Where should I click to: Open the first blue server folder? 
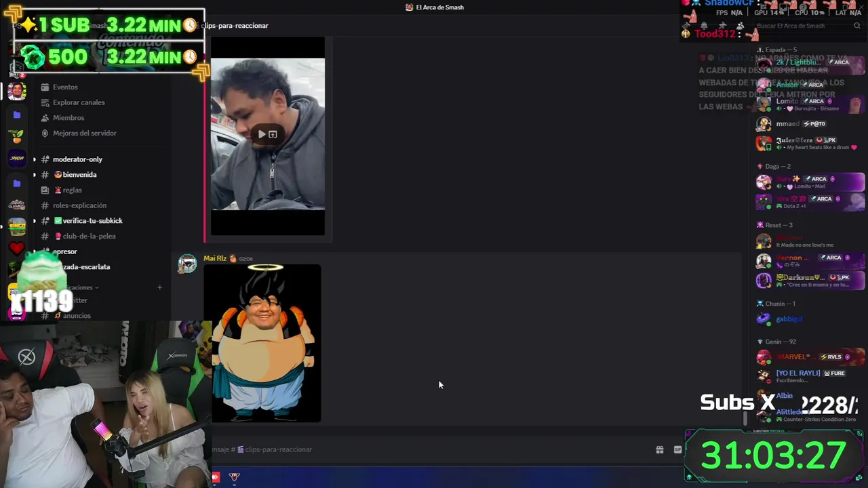click(17, 115)
